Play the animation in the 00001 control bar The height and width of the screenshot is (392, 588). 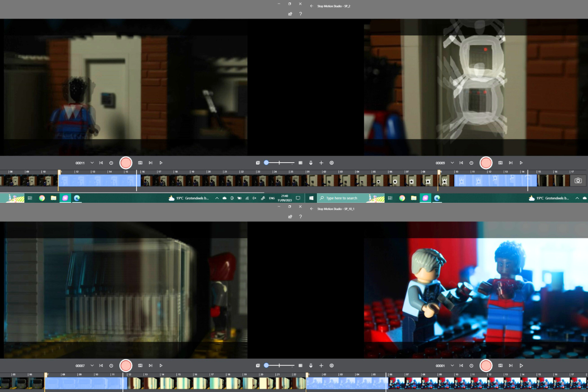click(521, 366)
